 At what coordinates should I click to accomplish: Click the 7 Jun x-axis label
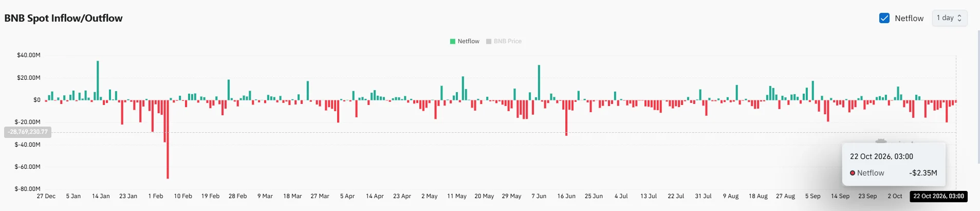(x=539, y=196)
